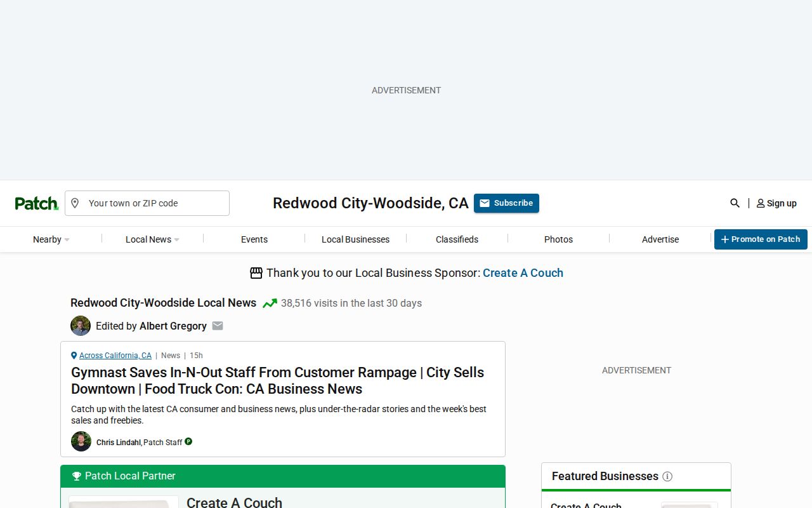
Task: Click the green trending visits arrow icon
Action: (270, 304)
